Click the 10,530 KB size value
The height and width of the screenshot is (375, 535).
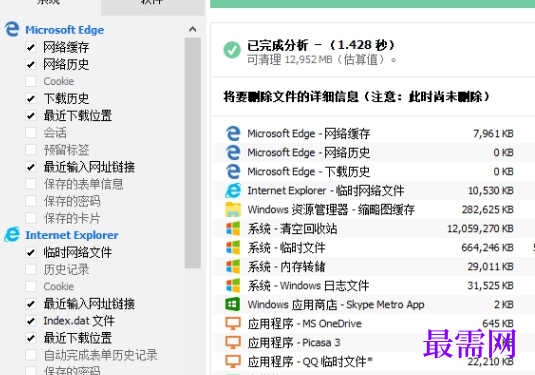pyautogui.click(x=491, y=190)
